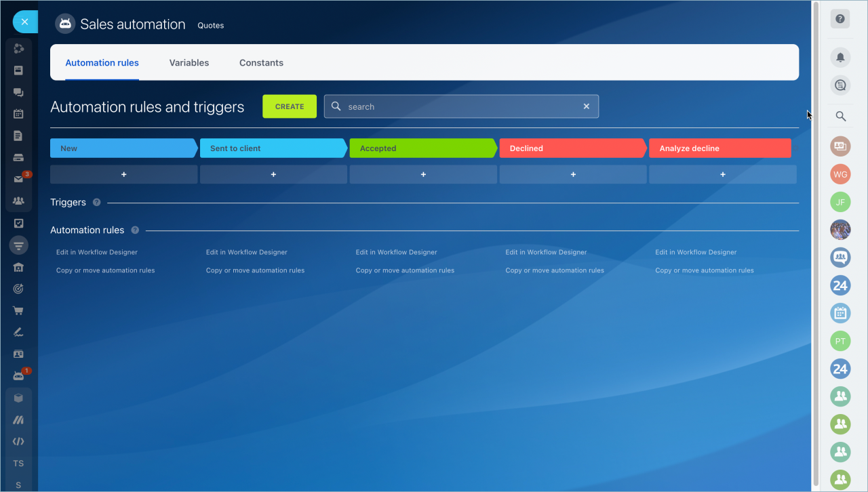The height and width of the screenshot is (492, 868).
Task: Add automation rule under Analyze decline
Action: (x=723, y=174)
